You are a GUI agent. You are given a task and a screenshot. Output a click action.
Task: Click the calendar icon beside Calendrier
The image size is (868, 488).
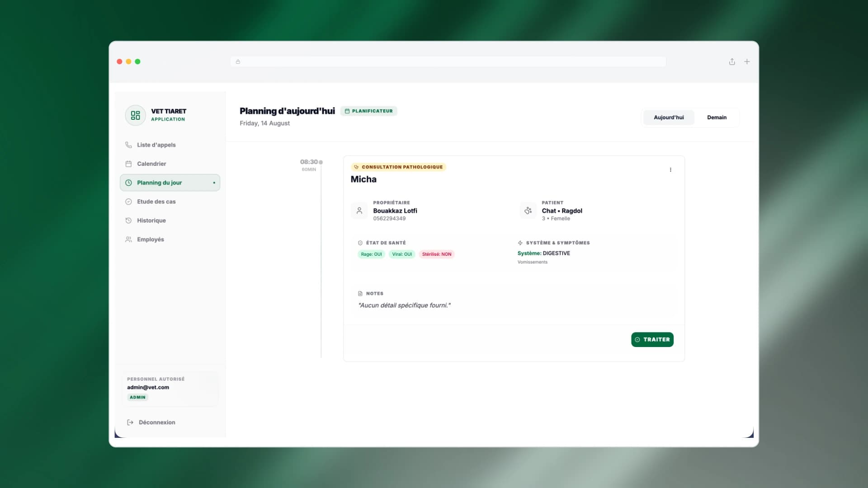pos(128,164)
